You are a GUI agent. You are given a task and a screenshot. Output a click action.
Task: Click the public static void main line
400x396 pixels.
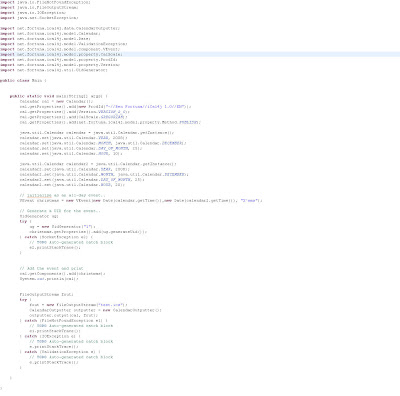[x=59, y=96]
